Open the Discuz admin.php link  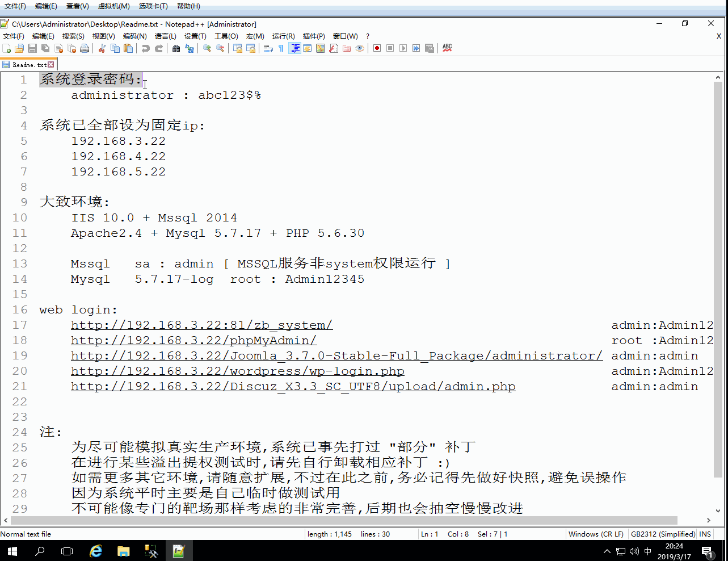(x=293, y=386)
